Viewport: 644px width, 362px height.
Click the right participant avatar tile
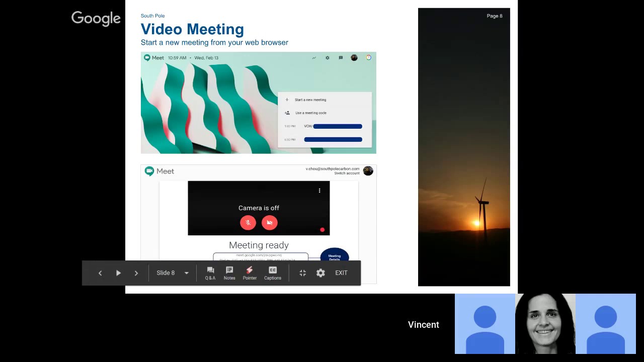coord(606,324)
